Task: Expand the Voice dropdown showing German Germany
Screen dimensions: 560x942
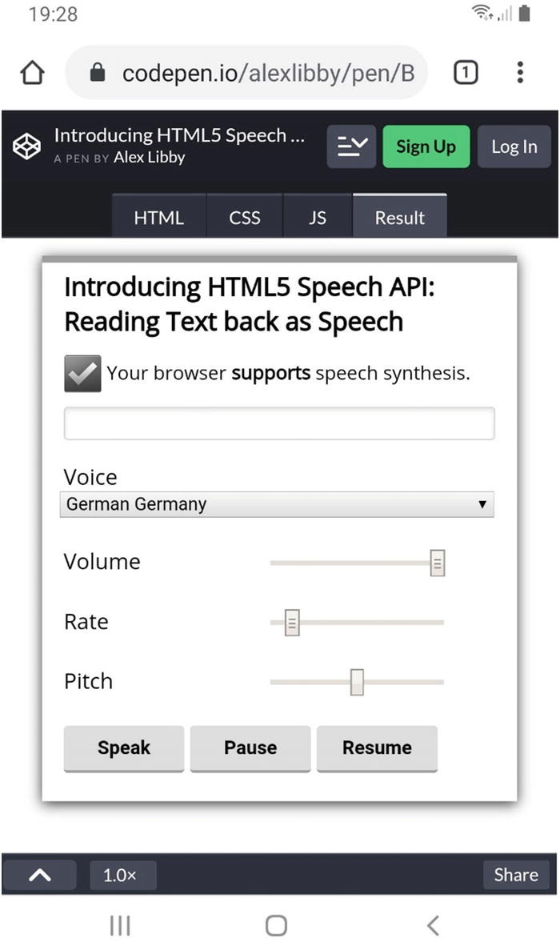Action: click(277, 504)
